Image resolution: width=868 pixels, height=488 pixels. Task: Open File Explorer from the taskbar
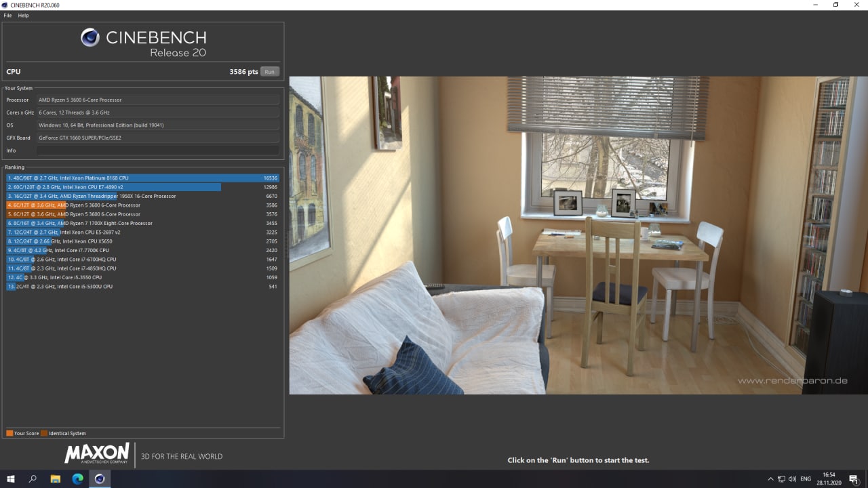pos(56,479)
